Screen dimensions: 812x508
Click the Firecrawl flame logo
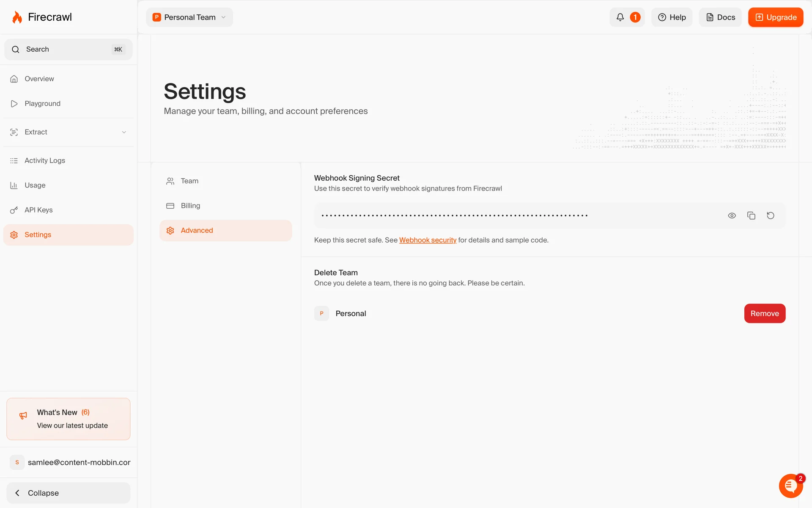pos(17,17)
